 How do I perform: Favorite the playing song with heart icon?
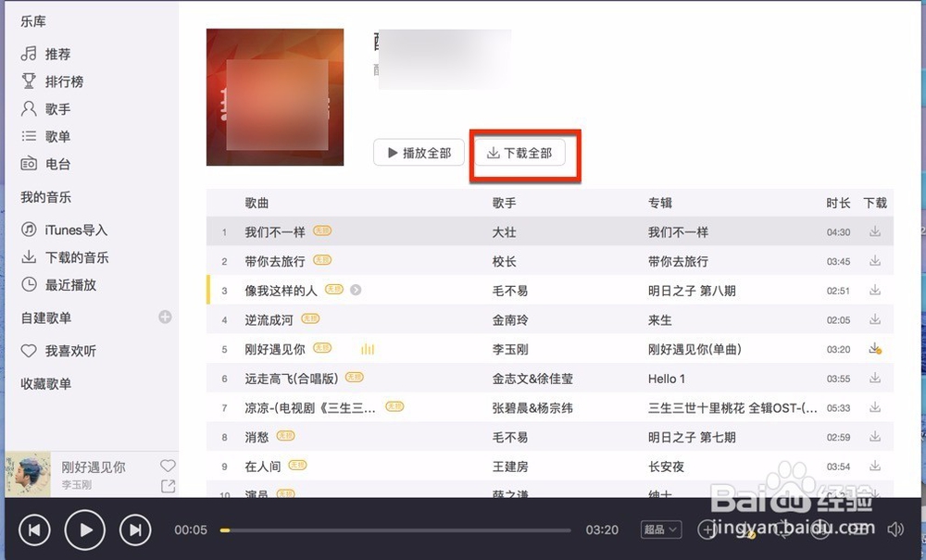pyautogui.click(x=168, y=467)
